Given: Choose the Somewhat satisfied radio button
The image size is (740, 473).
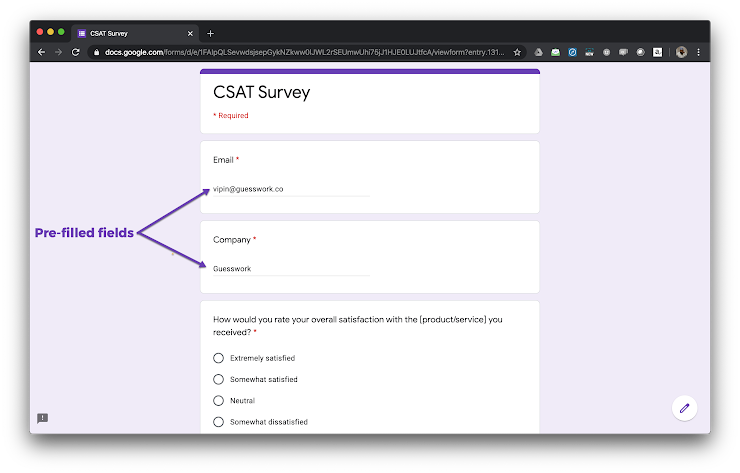Looking at the screenshot, I should coord(219,379).
